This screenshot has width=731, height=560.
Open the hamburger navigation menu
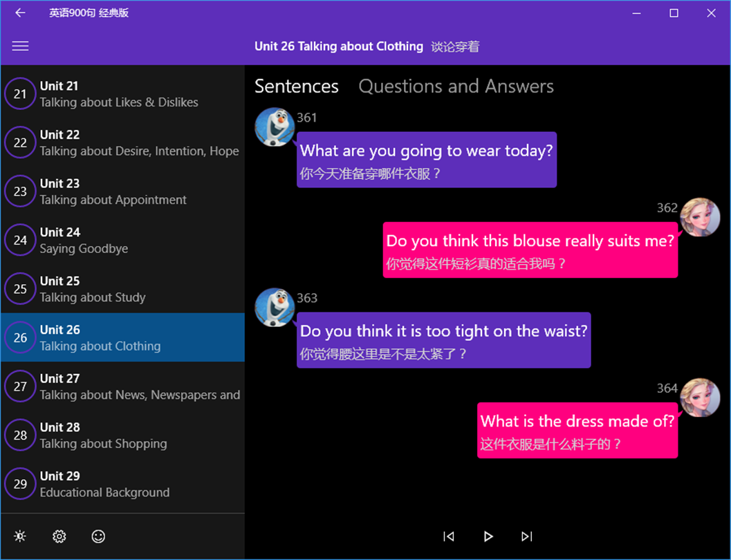tap(20, 46)
